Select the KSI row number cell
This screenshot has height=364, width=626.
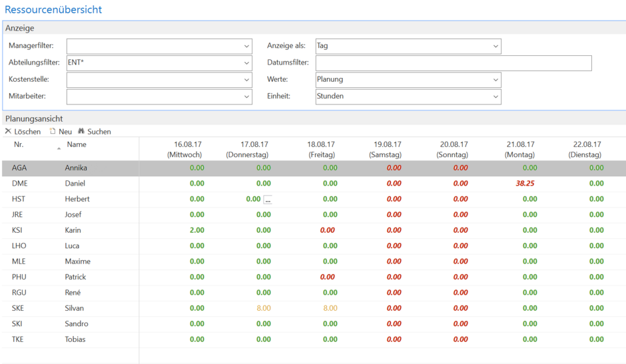point(17,230)
